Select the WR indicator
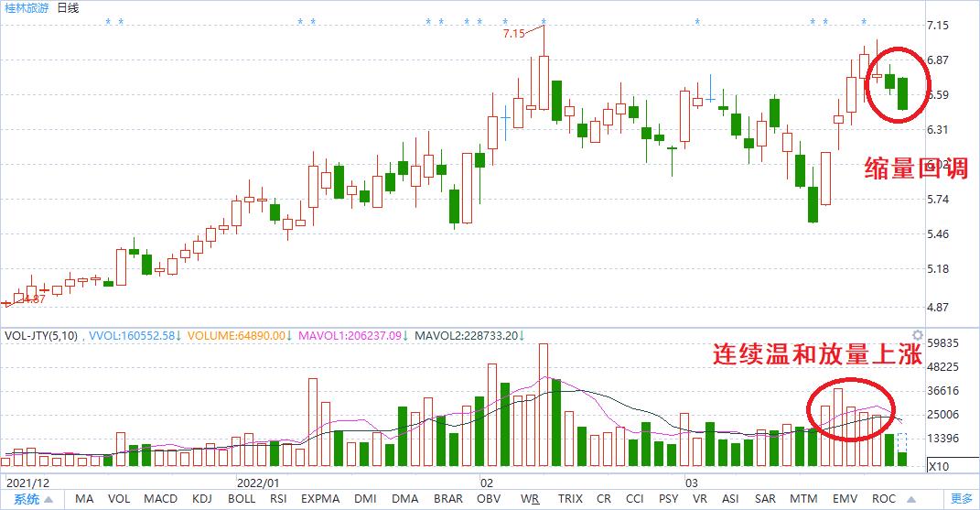980x510 pixels. click(530, 499)
